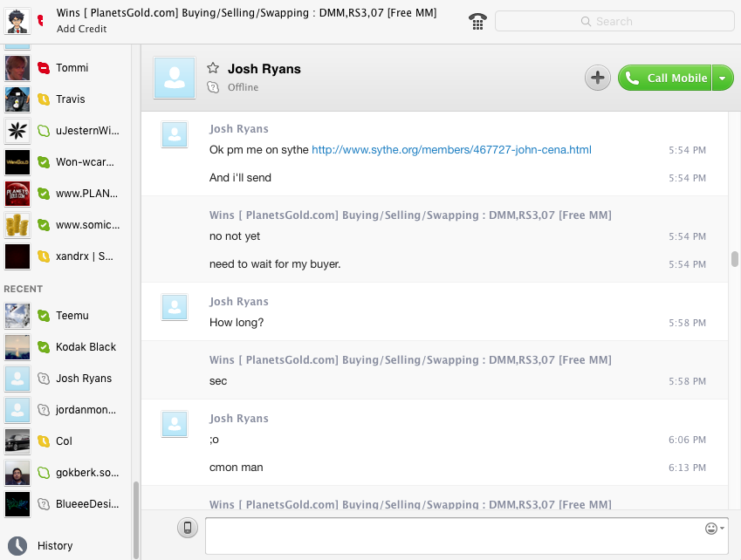Click the profile name text at top
The image size is (741, 560).
(x=246, y=13)
